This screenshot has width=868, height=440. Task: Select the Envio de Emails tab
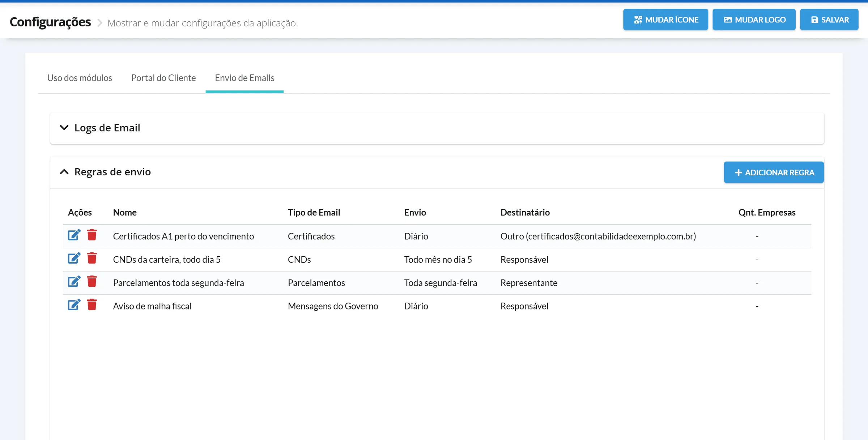pyautogui.click(x=244, y=78)
